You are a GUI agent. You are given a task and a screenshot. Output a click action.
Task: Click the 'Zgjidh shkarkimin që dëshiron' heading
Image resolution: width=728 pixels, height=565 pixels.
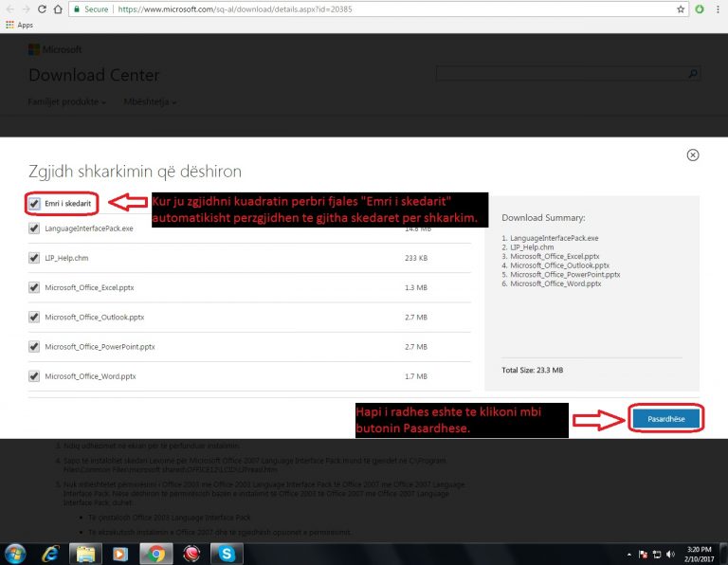click(x=135, y=172)
